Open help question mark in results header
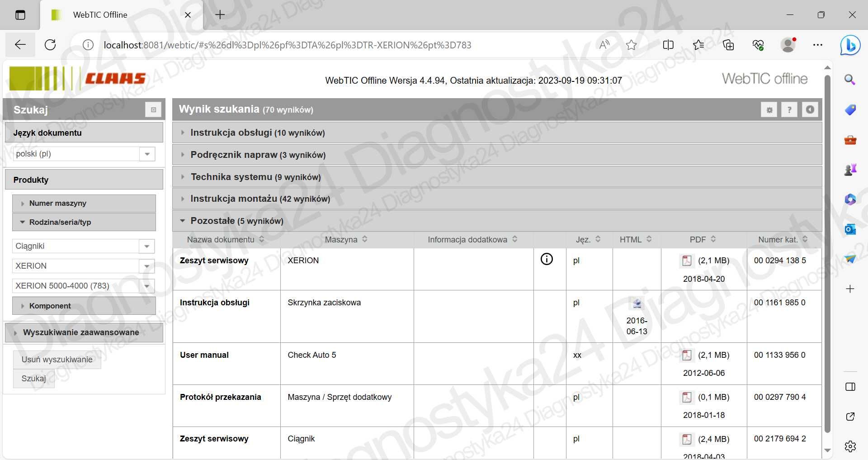The image size is (868, 460). [789, 109]
